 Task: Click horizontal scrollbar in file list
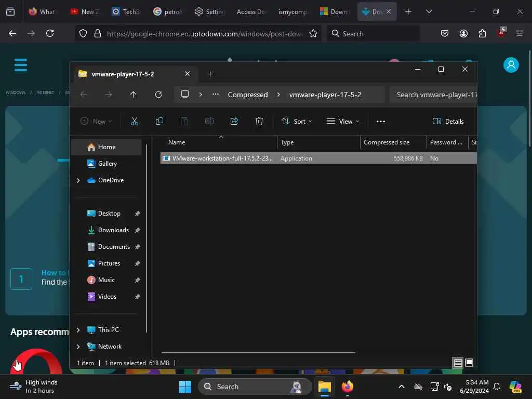[258, 353]
